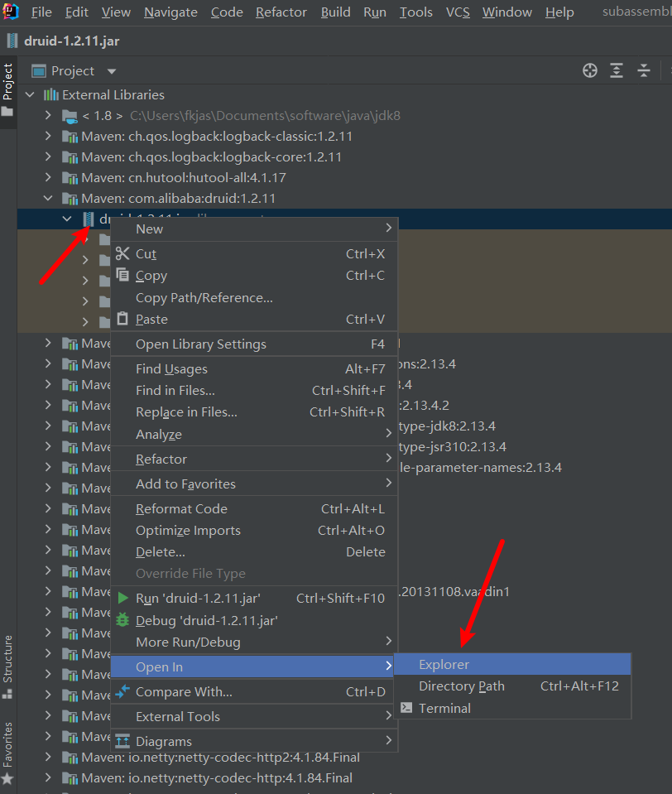Expand the < 1.8 > JDK node
The height and width of the screenshot is (794, 672).
(48, 115)
